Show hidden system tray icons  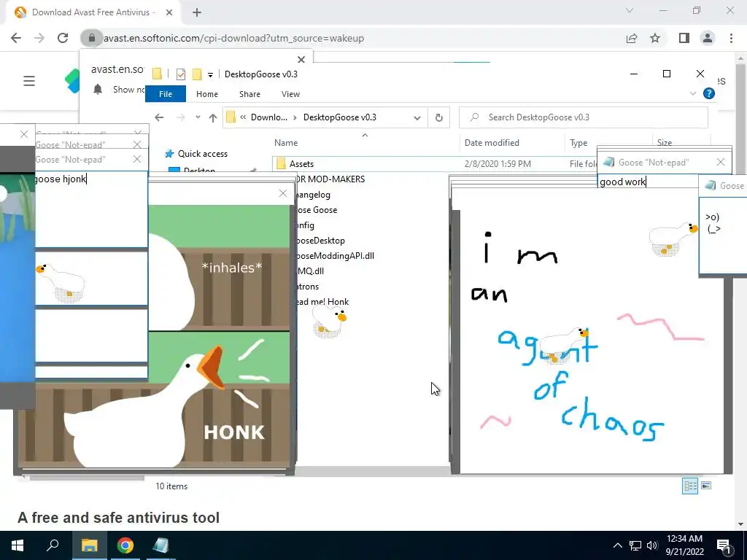pyautogui.click(x=617, y=545)
